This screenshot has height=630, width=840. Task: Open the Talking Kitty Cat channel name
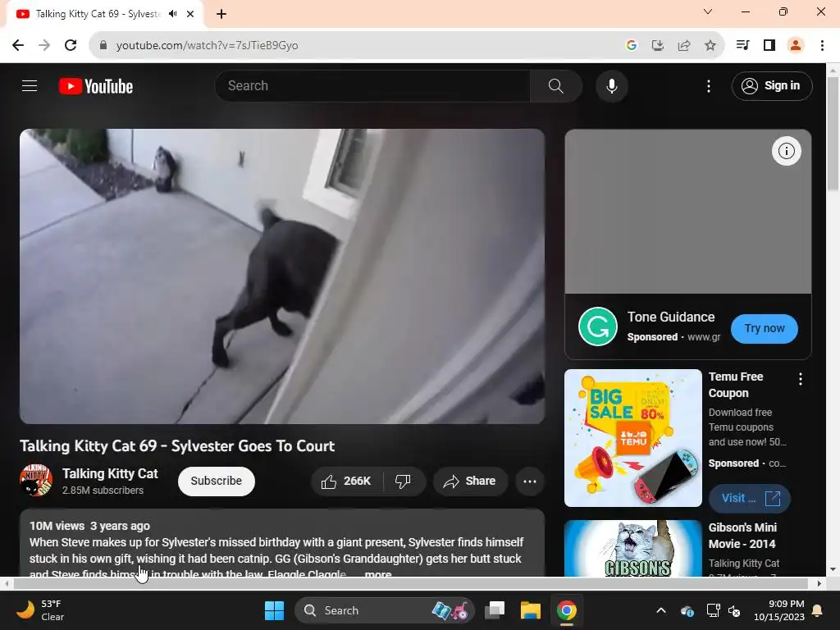pyautogui.click(x=110, y=473)
